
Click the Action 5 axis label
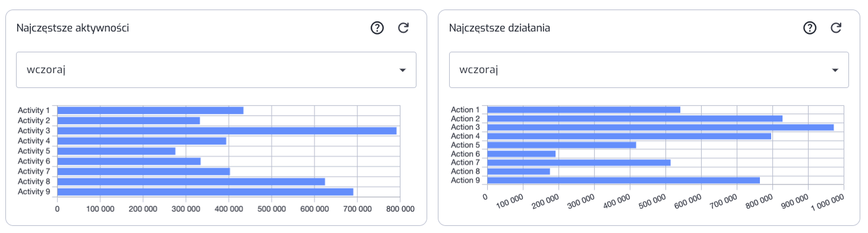tap(465, 145)
